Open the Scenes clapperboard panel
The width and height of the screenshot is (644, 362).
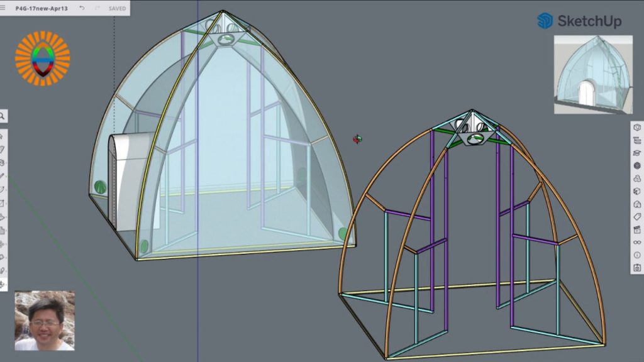[x=637, y=229]
